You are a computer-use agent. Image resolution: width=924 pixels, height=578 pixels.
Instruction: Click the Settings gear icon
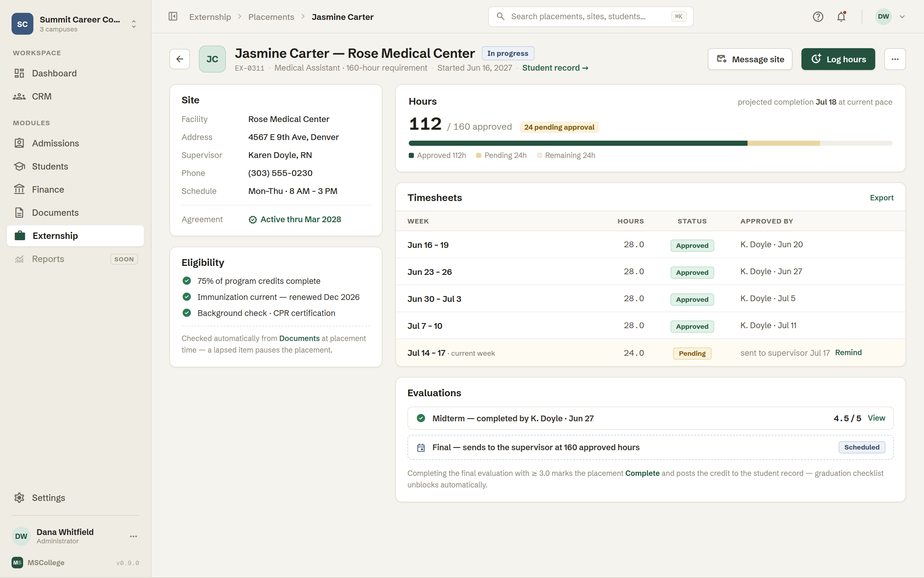pos(19,497)
